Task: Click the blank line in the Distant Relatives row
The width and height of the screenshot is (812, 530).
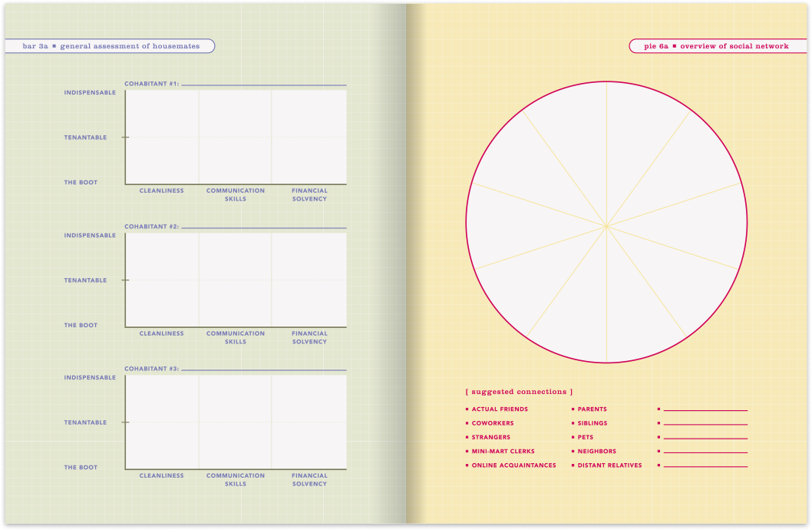Action: pos(705,466)
